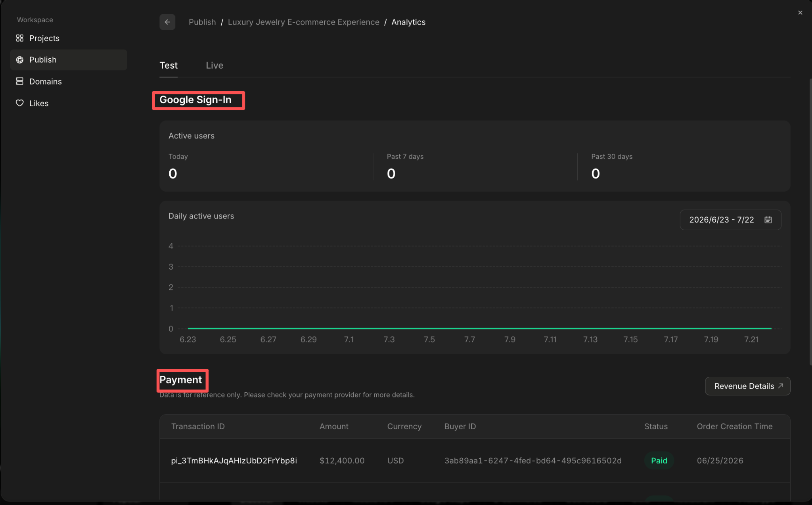Image resolution: width=812 pixels, height=505 pixels.
Task: Select Publish in the sidebar
Action: tap(69, 60)
